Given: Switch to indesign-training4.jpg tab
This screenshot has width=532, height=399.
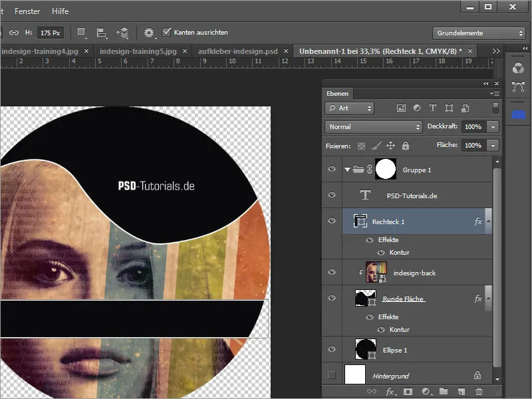Looking at the screenshot, I should pyautogui.click(x=40, y=51).
